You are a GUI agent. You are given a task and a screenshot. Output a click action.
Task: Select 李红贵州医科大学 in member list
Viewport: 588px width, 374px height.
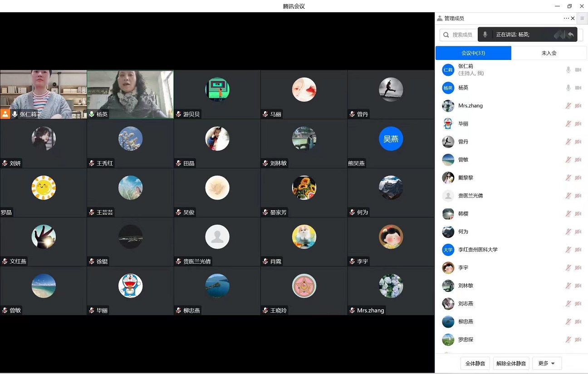coord(478,250)
